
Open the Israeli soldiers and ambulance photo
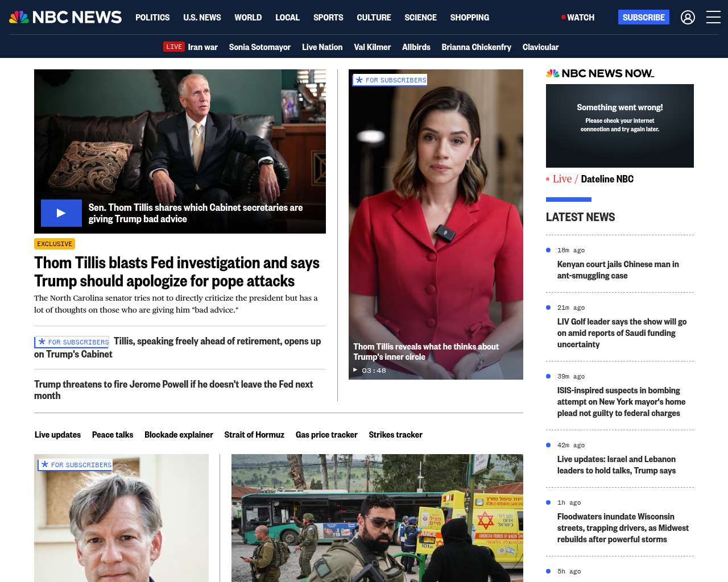pos(377,517)
